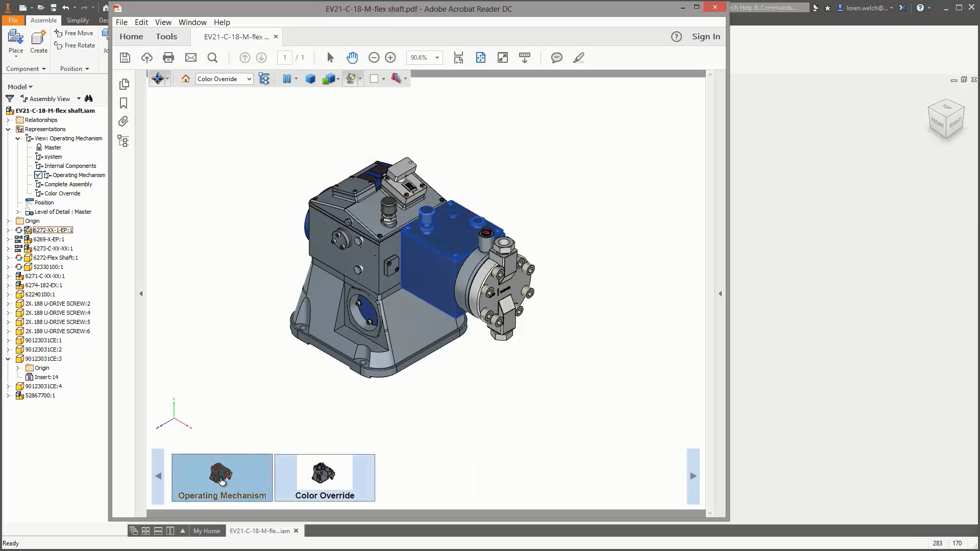
Task: Click the Zoom In tool in PDF toolbar
Action: coord(390,57)
